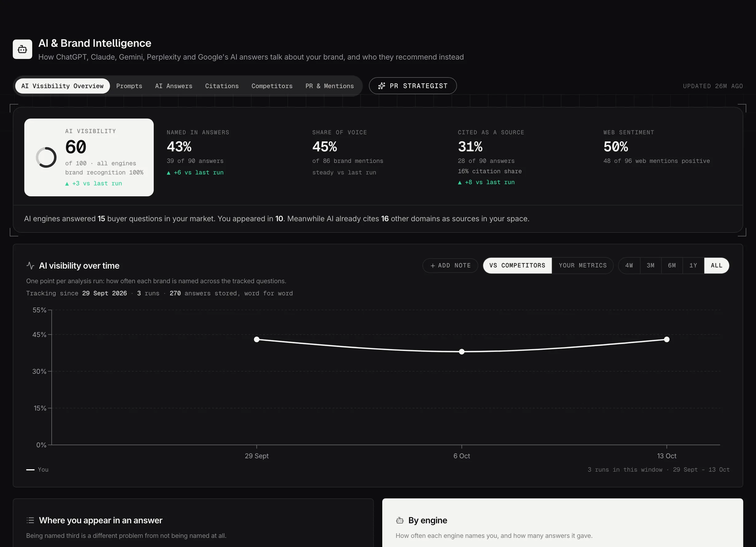
Task: Click the 13 Oct data point on chart
Action: [x=667, y=340]
